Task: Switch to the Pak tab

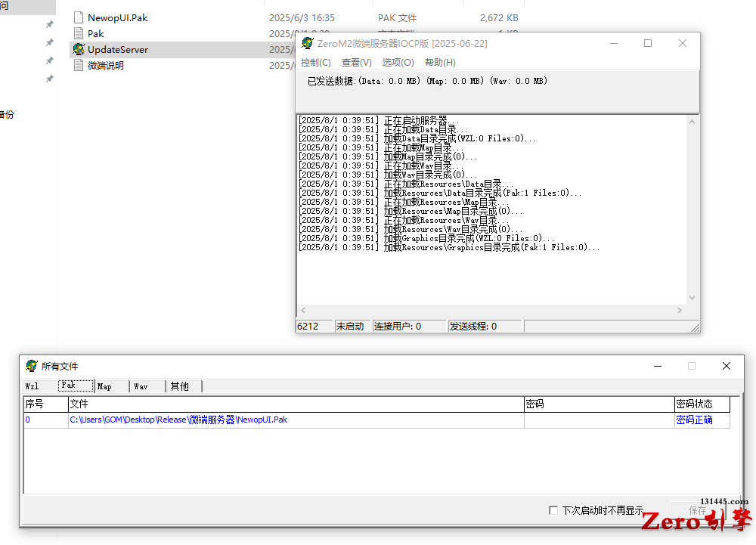Action: coord(76,386)
